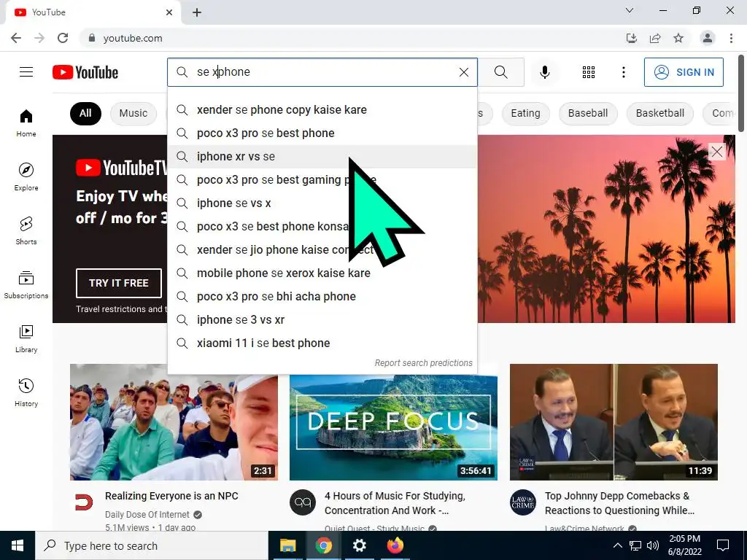Click the install app icon in address bar
Screen dimensions: 747x560
631,38
